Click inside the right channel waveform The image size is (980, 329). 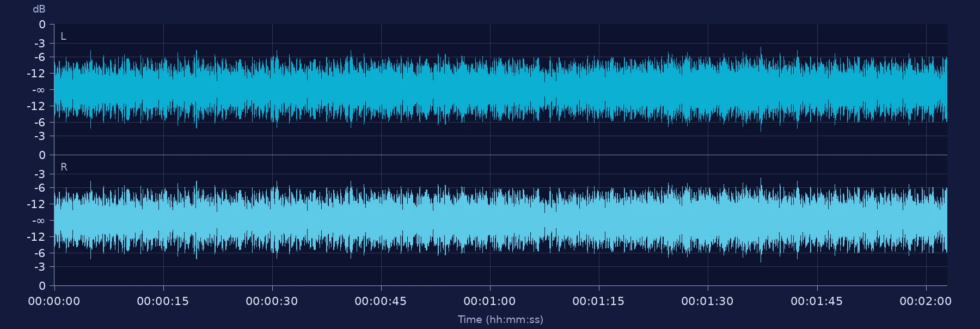(x=500, y=220)
